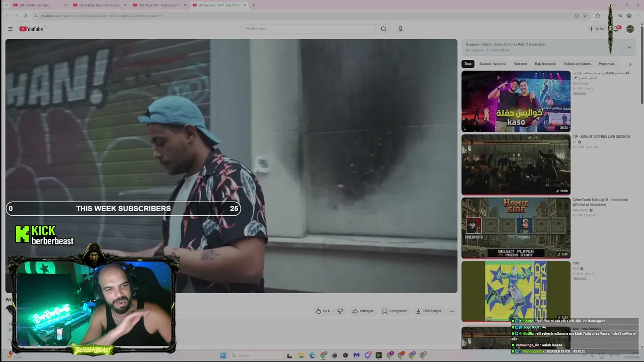Focus the Rechercher search field

[308, 29]
